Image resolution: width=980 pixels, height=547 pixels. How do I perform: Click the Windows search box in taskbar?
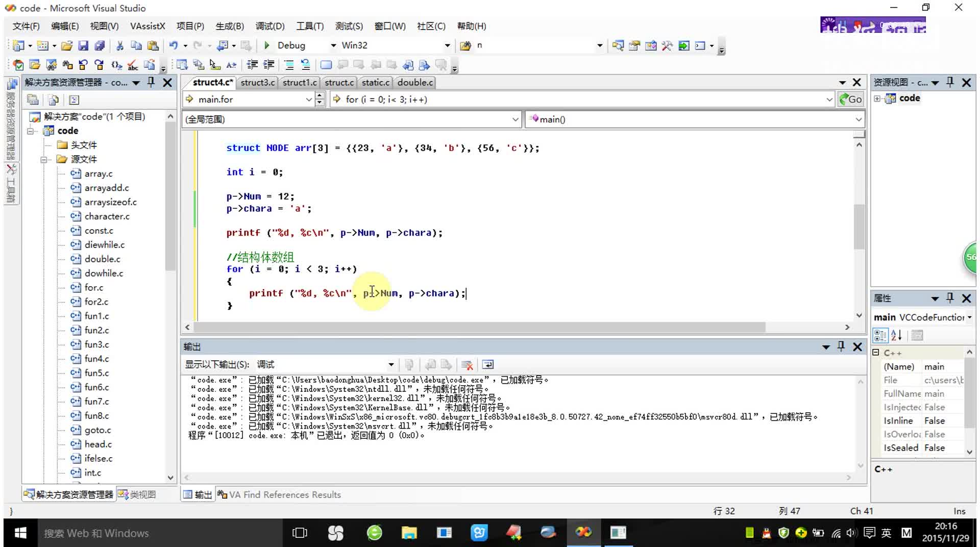tap(160, 533)
